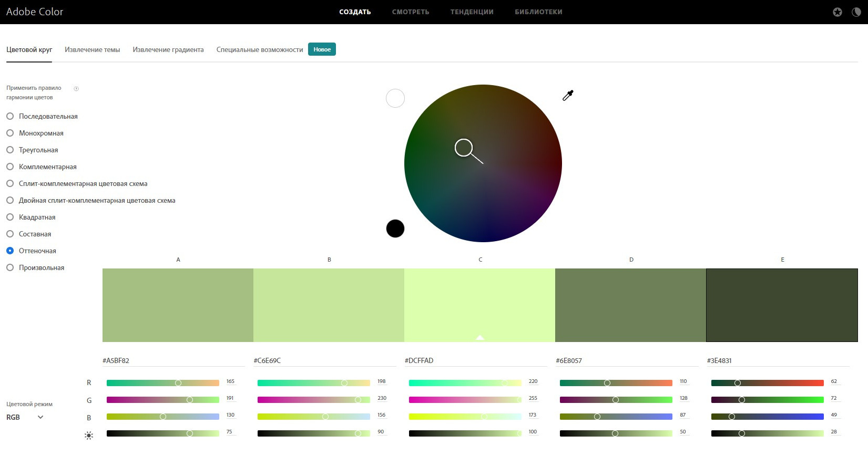Click the green slider for color A
Viewport: 868px width, 466px height.
[x=163, y=400]
